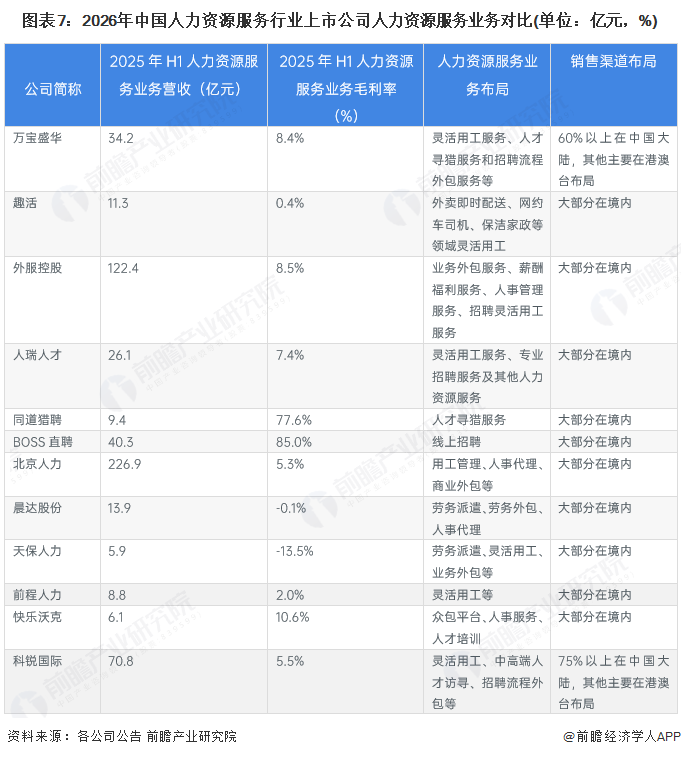681x757 pixels.
Task: Click the company name 快乐沃克
Action: [37, 617]
